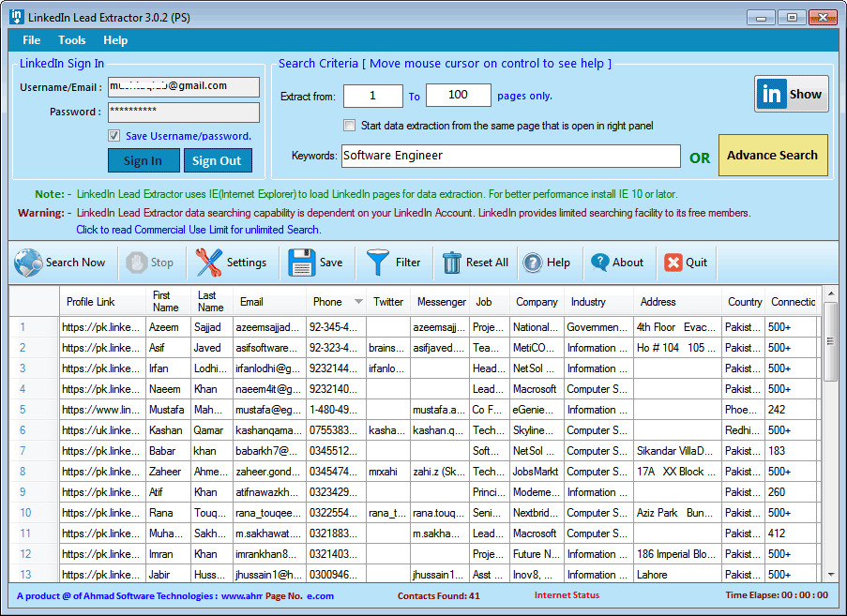The width and height of the screenshot is (847, 616).
Task: Open the Help menu in menu bar
Action: click(115, 40)
